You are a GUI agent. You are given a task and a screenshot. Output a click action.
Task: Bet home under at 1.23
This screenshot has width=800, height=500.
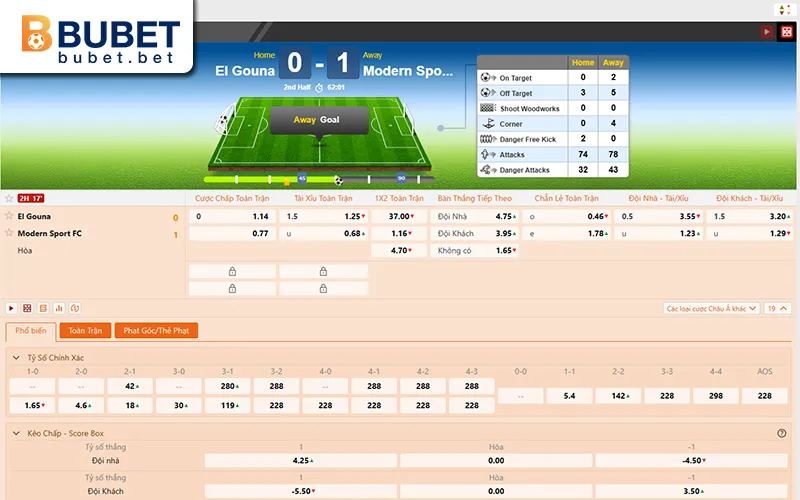(x=659, y=233)
